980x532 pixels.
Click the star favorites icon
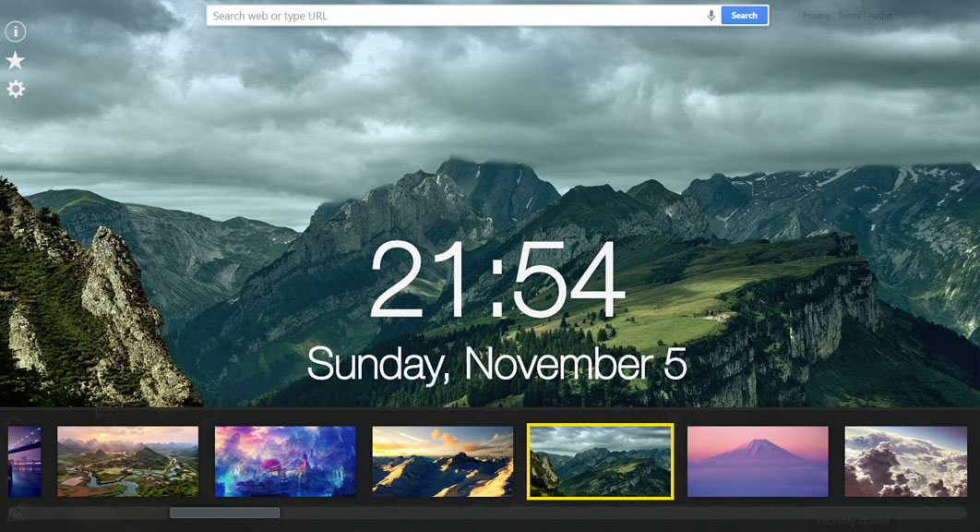[15, 61]
